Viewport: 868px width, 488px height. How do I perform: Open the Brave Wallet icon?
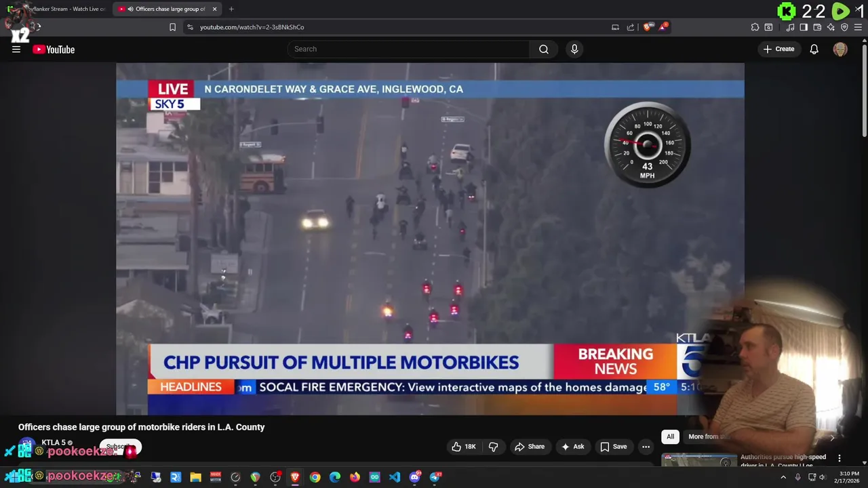tap(817, 27)
